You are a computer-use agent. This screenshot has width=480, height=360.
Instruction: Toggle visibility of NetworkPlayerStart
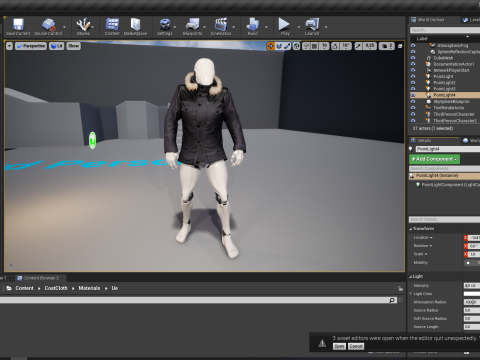[413, 70]
